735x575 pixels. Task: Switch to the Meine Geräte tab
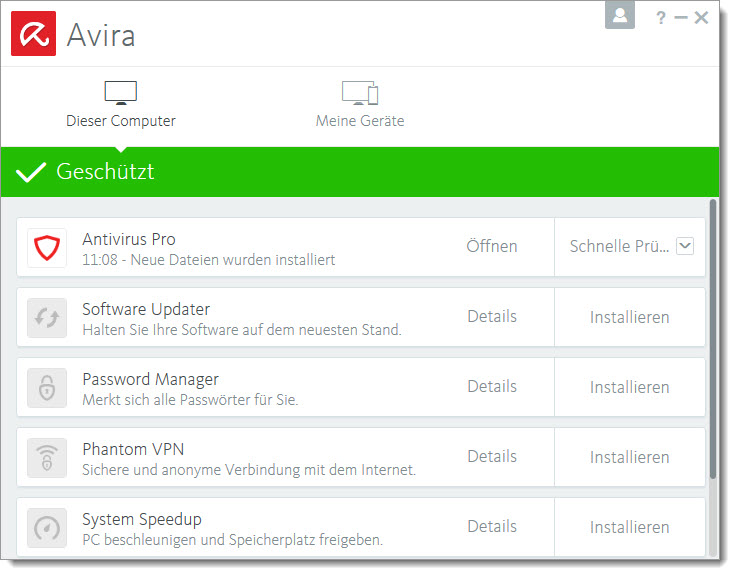click(x=360, y=105)
